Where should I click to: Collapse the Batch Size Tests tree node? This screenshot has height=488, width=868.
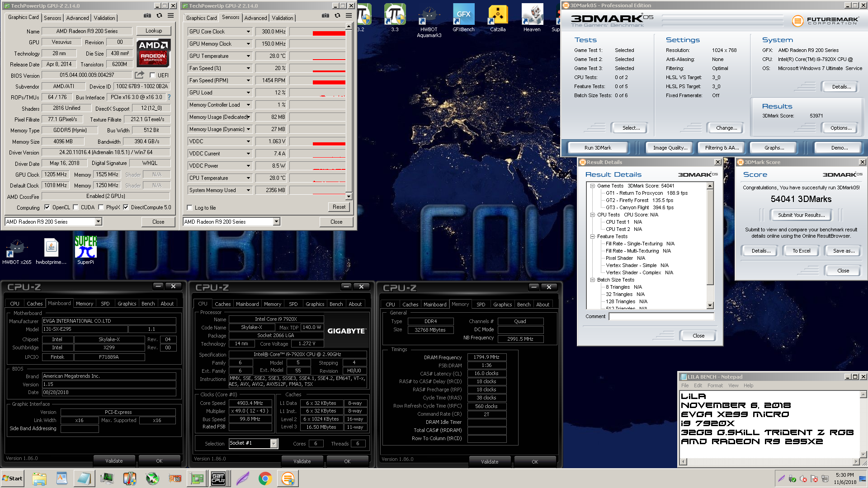click(592, 280)
